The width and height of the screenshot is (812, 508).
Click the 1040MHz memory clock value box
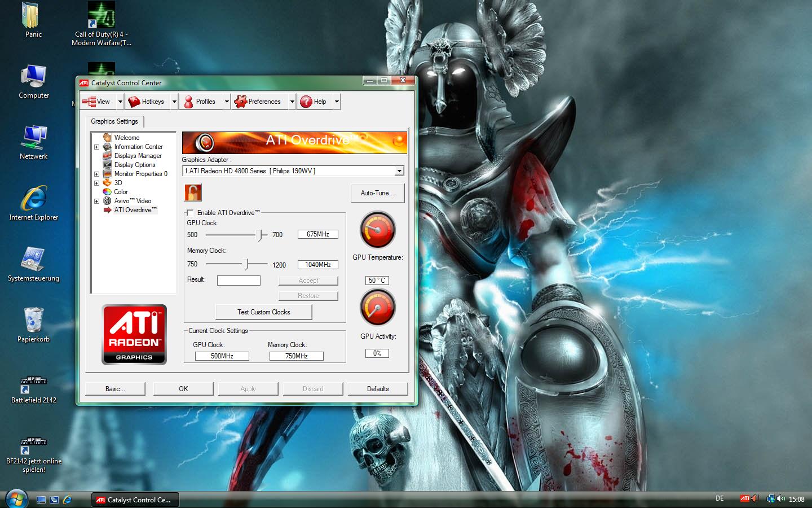point(318,265)
